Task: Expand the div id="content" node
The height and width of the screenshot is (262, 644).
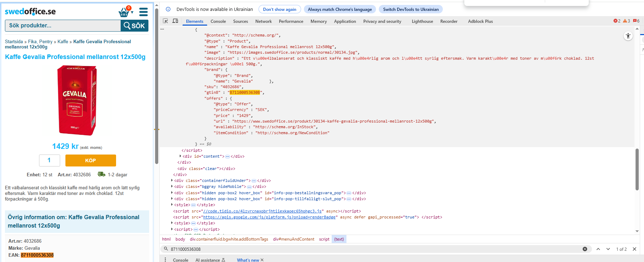Action: click(x=180, y=156)
